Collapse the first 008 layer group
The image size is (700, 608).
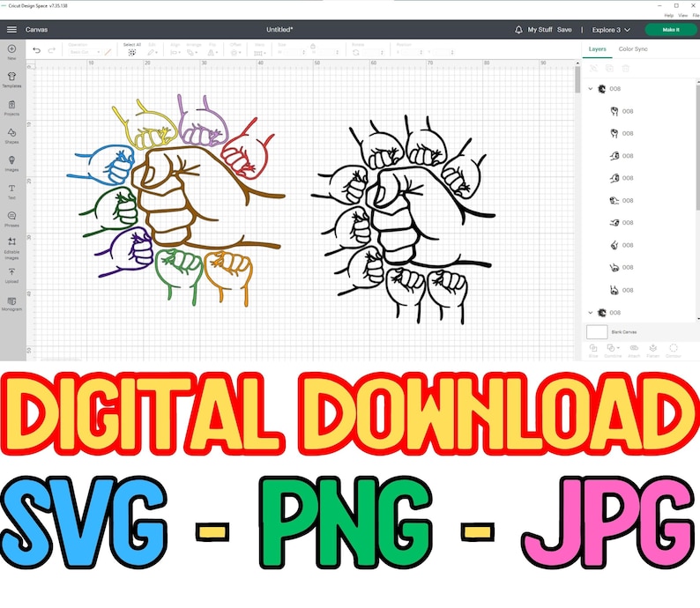click(x=591, y=89)
